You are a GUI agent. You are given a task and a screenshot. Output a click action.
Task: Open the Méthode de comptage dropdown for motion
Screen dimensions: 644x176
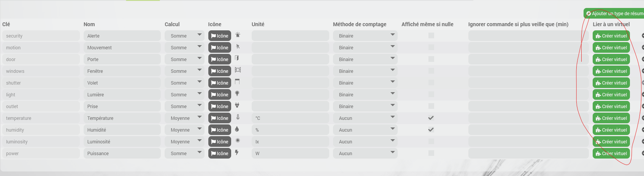[365, 47]
